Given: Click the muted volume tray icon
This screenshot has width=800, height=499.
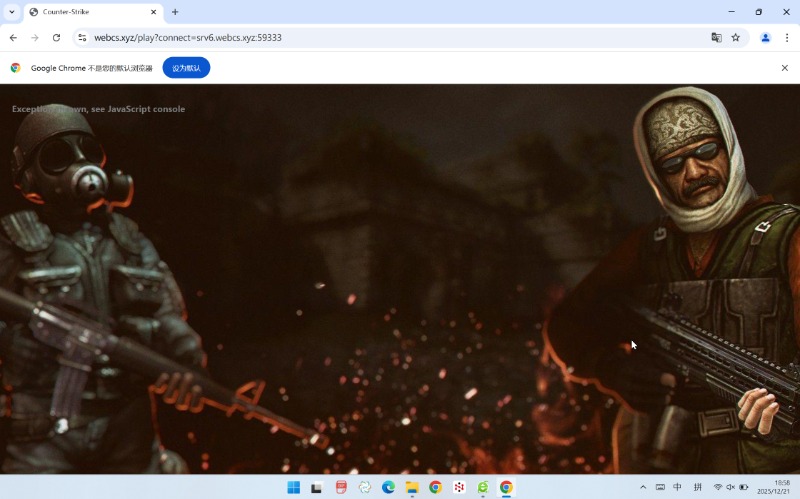Looking at the screenshot, I should click(731, 487).
